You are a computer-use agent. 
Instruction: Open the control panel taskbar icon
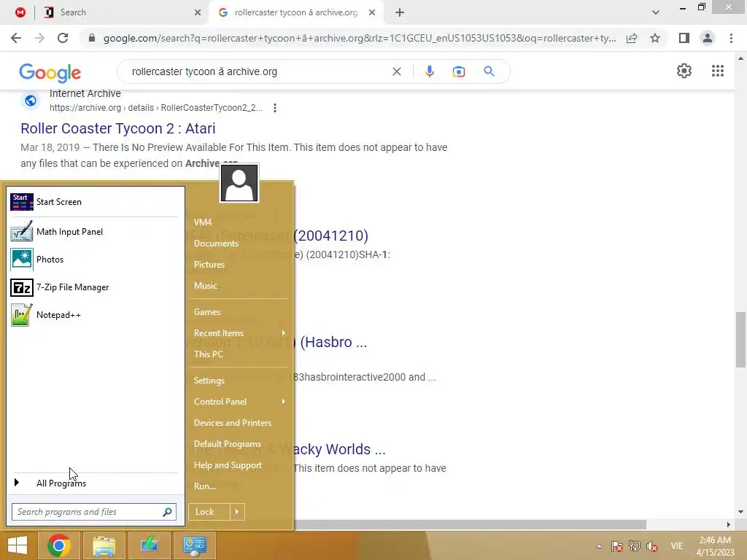pyautogui.click(x=194, y=545)
